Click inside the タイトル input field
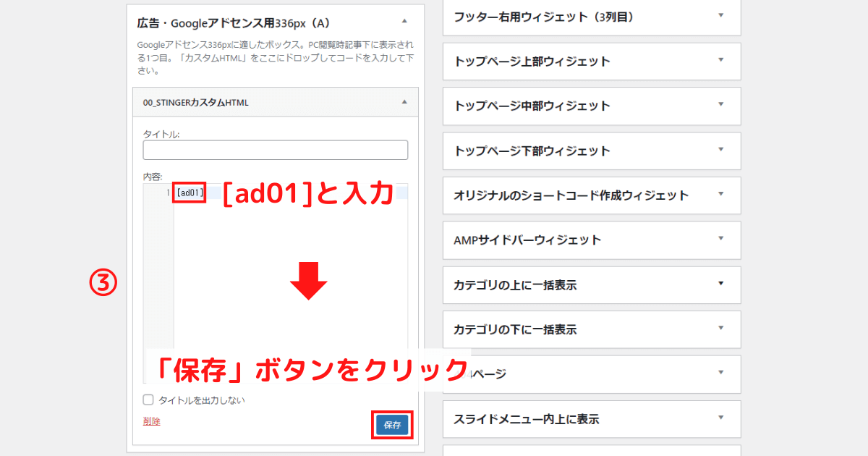This screenshot has width=868, height=456. tap(275, 149)
